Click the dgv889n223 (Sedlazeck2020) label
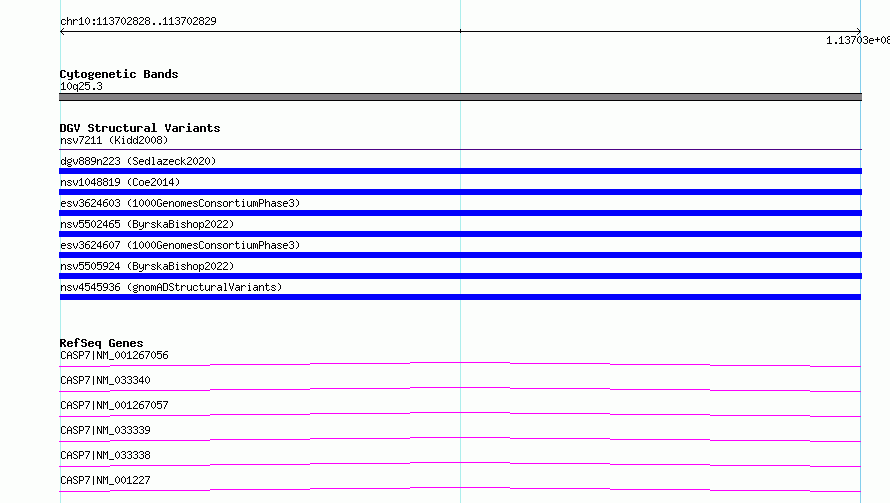This screenshot has width=890, height=503. click(138, 161)
